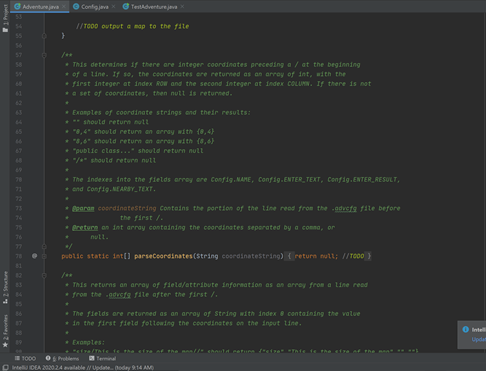Click the Update link in the notification popup
Image resolution: width=486 pixels, height=371 pixels.
(x=479, y=339)
